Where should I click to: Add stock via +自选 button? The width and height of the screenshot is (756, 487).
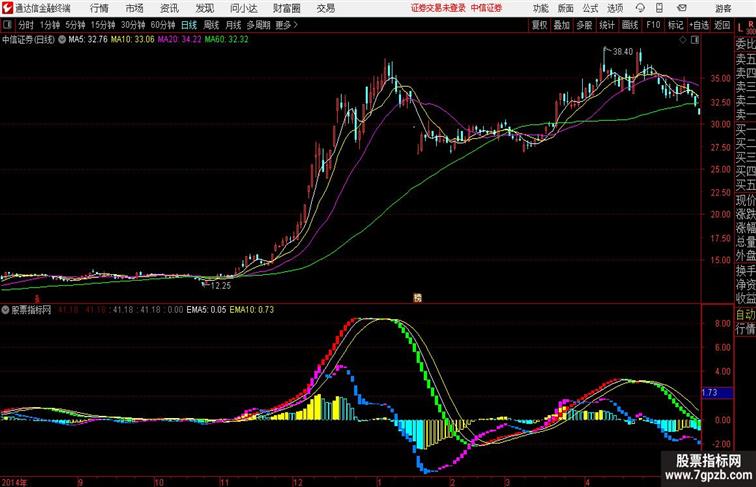[699, 25]
